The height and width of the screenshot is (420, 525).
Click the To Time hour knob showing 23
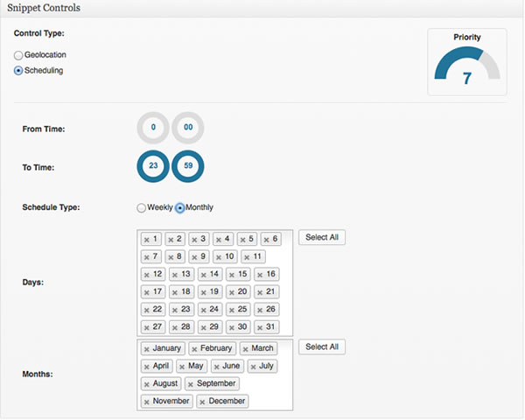(153, 166)
